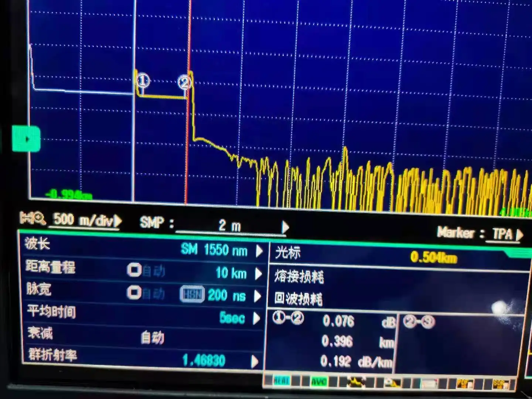
Task: Tap the 平均时间 averaging time label
Action: coord(51,312)
